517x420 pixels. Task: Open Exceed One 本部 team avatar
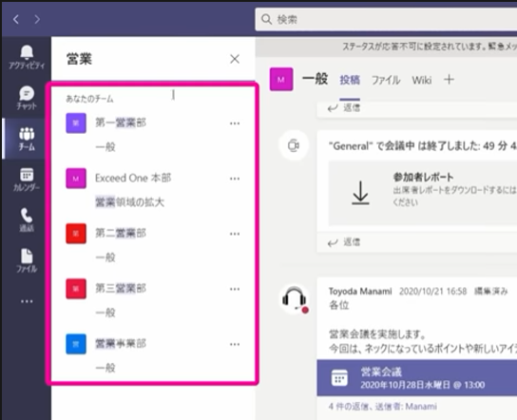click(76, 179)
